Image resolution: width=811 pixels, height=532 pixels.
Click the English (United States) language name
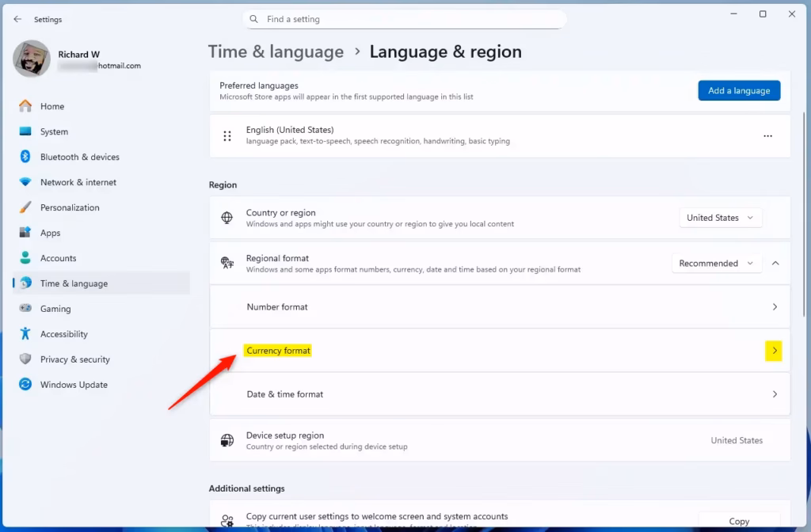290,130
